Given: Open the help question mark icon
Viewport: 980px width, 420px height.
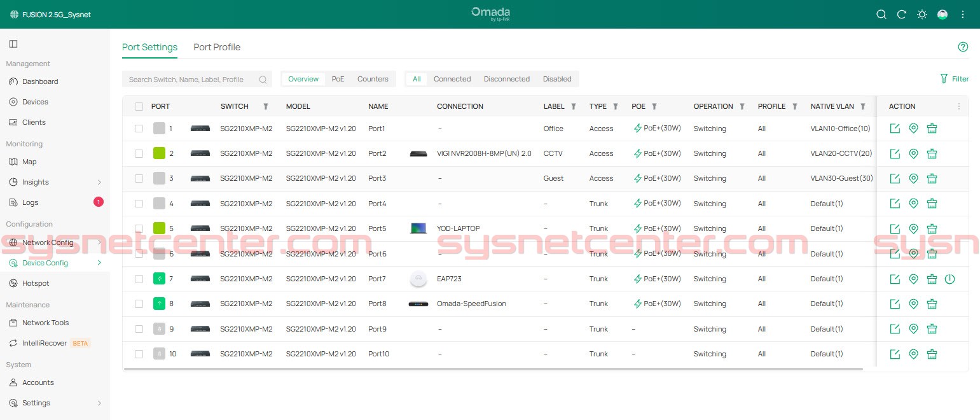Looking at the screenshot, I should tap(963, 47).
